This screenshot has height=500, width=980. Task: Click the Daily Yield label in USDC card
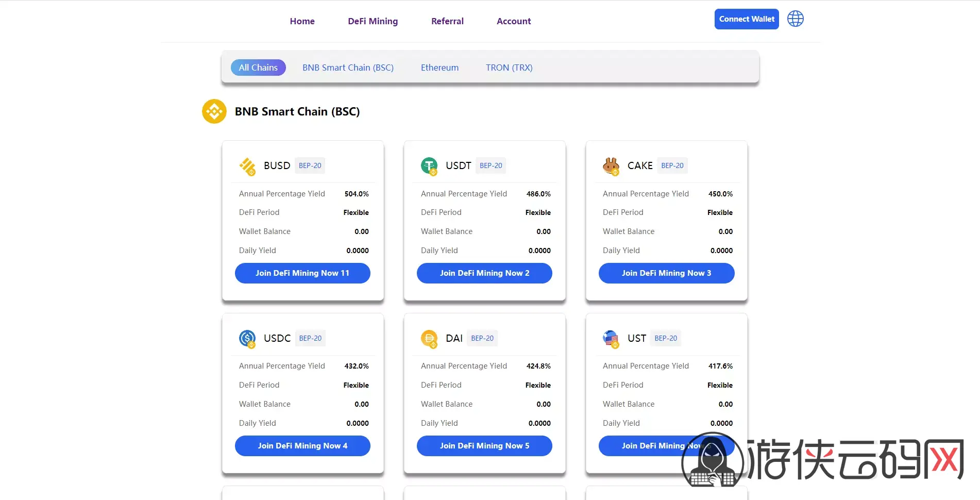coord(258,423)
